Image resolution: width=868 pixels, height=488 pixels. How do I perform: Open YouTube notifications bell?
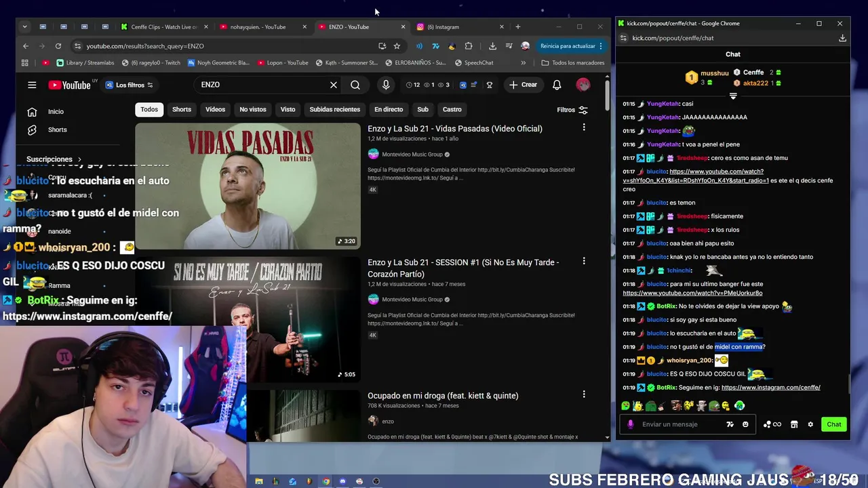click(557, 85)
